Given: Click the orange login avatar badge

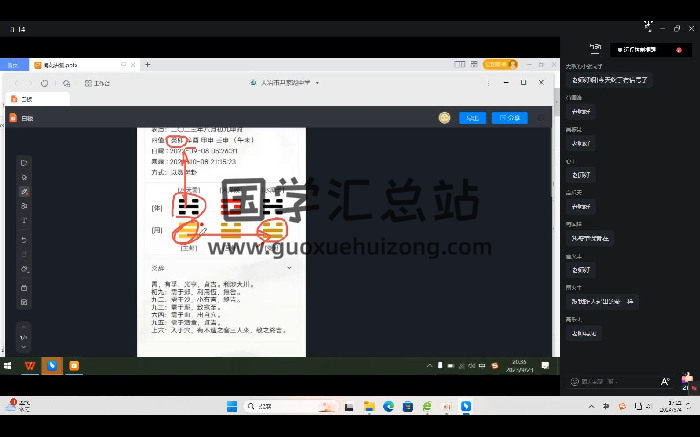Looking at the screenshot, I should (x=500, y=64).
